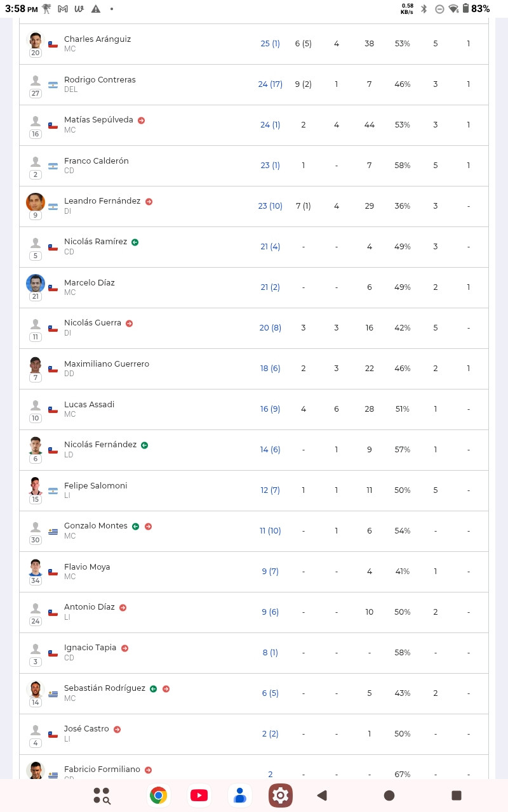The width and height of the screenshot is (508, 812).
Task: Open Charles Aránguiz player profile
Action: [97, 39]
